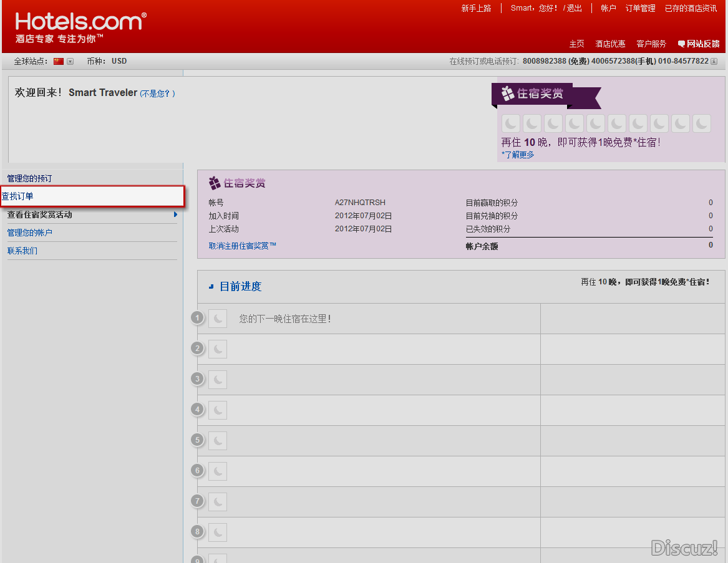728x563 pixels.
Task: Open 联系我们 link
Action: click(x=22, y=251)
